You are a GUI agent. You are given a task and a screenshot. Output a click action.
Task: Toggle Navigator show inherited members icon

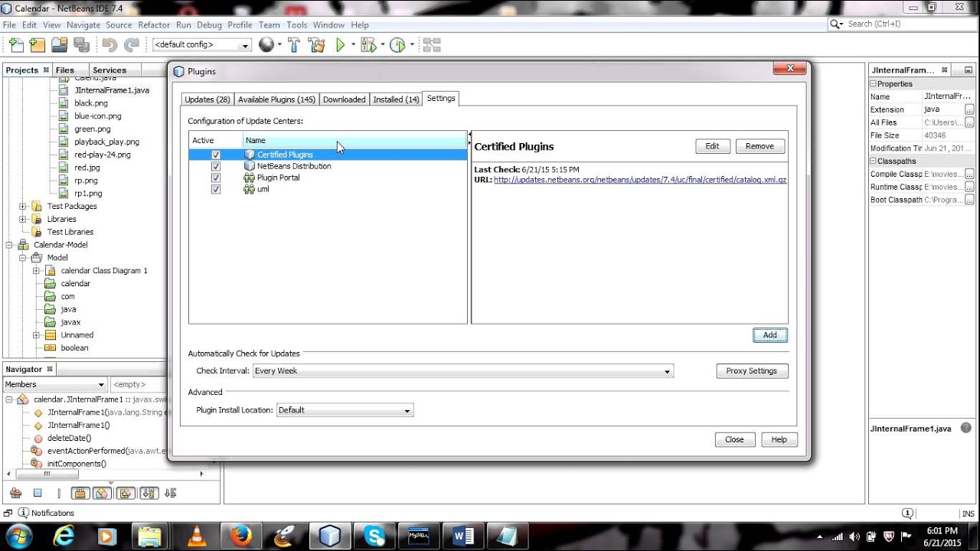15,493
